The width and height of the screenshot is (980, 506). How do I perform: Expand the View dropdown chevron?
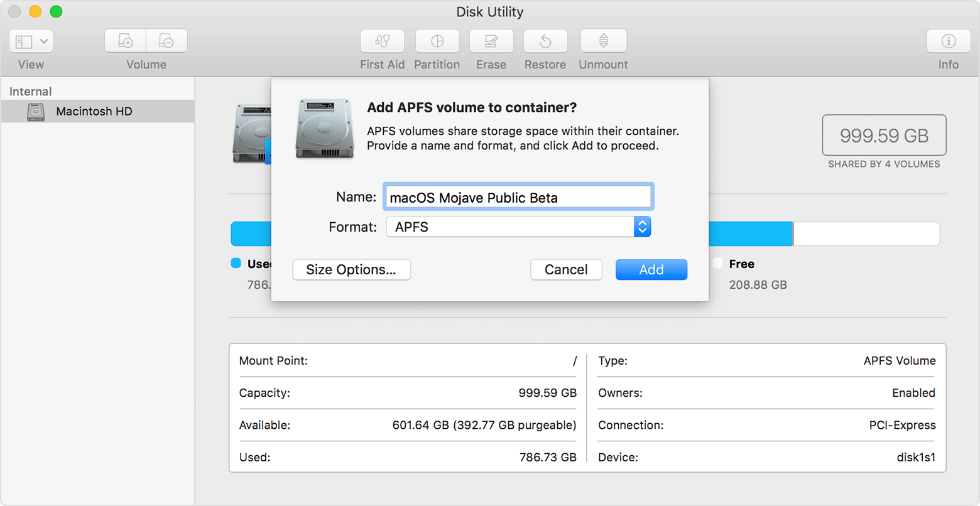click(x=44, y=41)
